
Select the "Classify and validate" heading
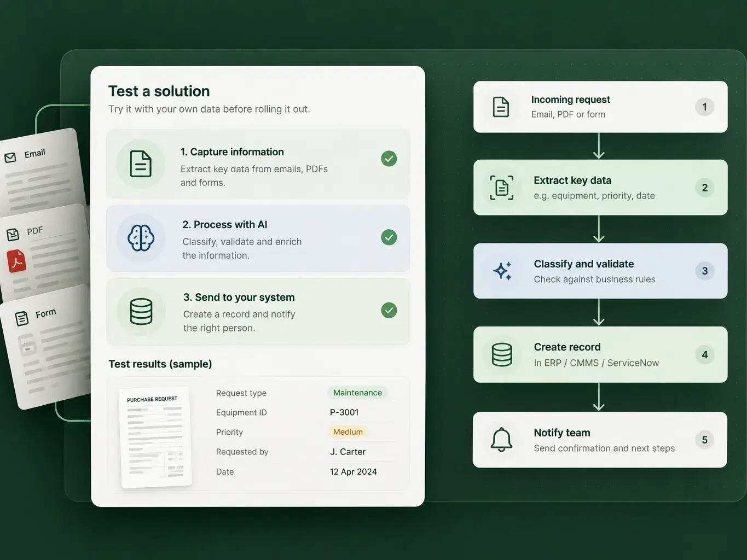coord(584,264)
